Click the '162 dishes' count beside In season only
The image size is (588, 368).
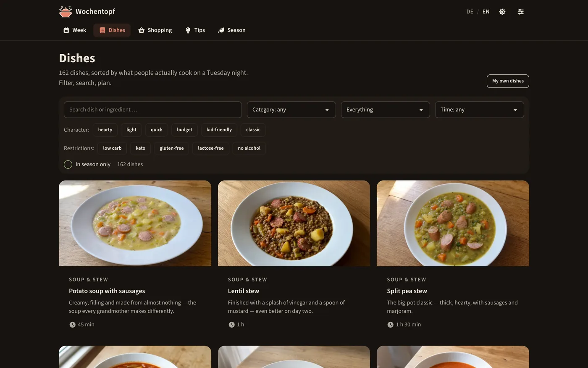pyautogui.click(x=130, y=164)
